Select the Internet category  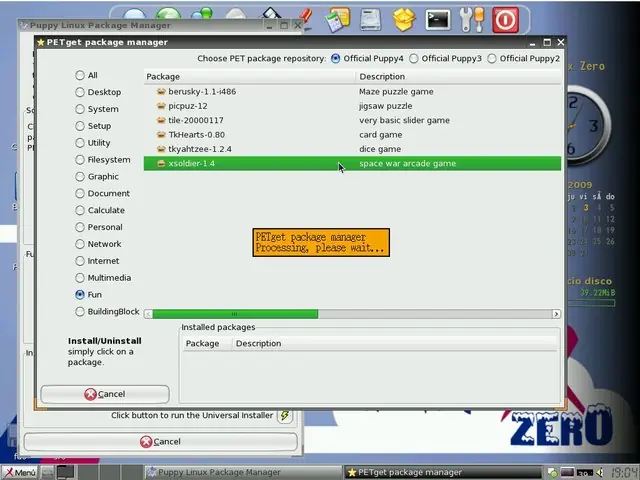(x=97, y=261)
